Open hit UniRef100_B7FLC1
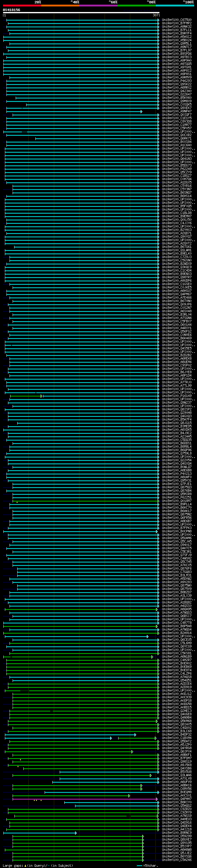This screenshot has height=868, width=197. [177, 30]
